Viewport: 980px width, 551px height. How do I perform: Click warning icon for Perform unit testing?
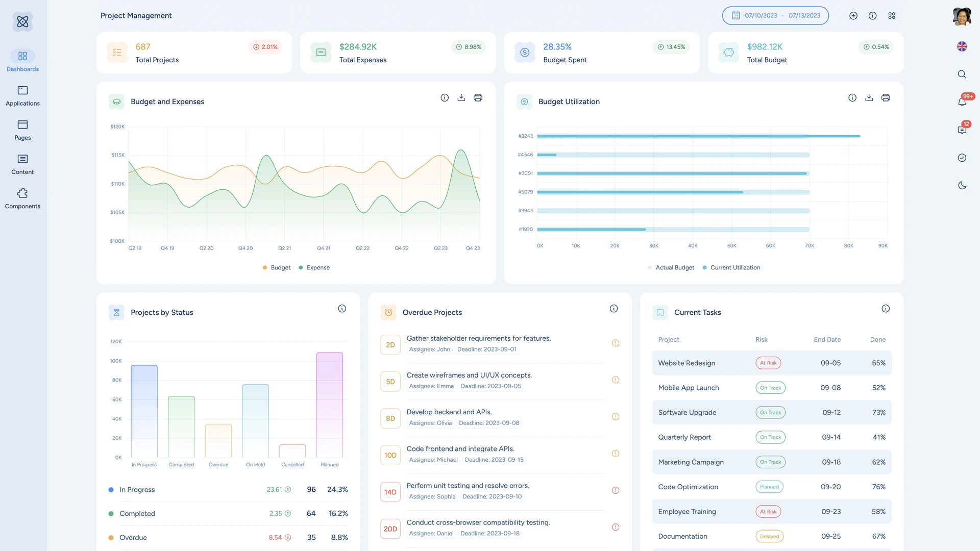[616, 490]
